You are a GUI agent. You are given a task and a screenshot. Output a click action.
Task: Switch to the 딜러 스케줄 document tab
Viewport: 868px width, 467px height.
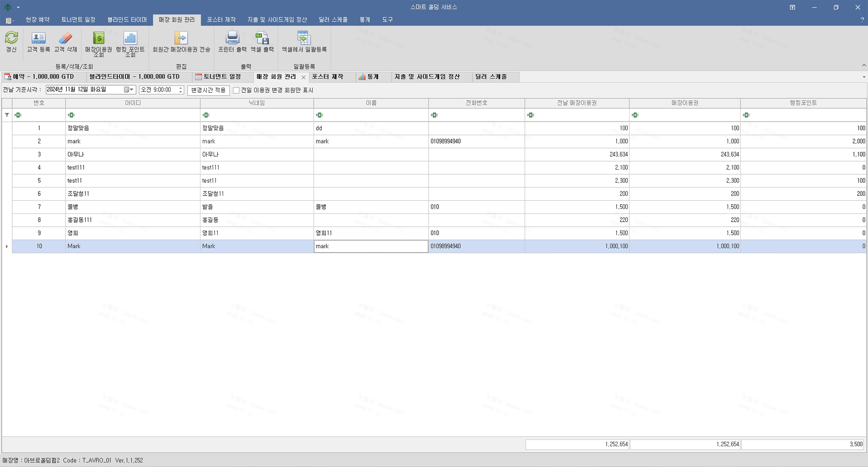[491, 77]
